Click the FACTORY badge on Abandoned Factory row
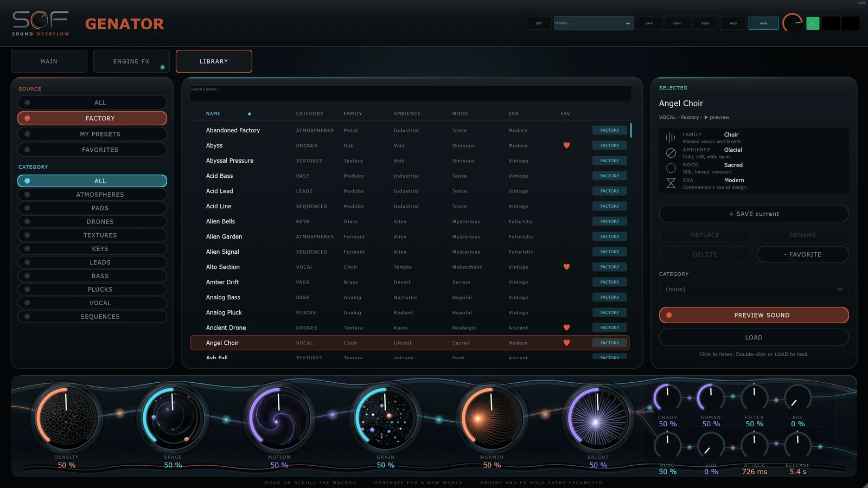 click(610, 130)
